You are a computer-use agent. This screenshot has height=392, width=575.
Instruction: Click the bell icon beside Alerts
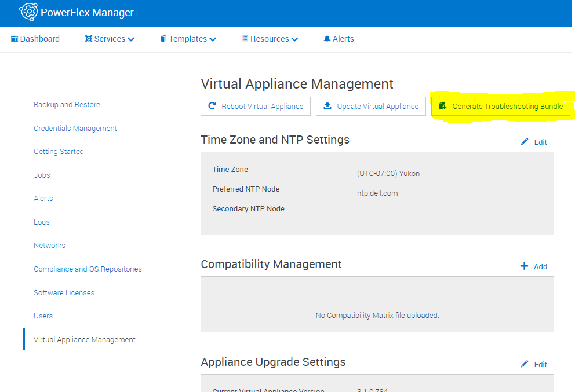click(x=326, y=39)
